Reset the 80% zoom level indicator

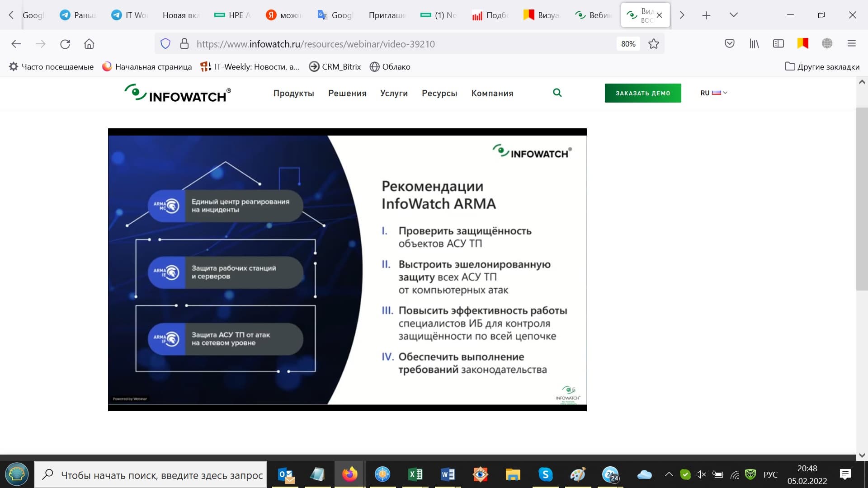coord(628,44)
